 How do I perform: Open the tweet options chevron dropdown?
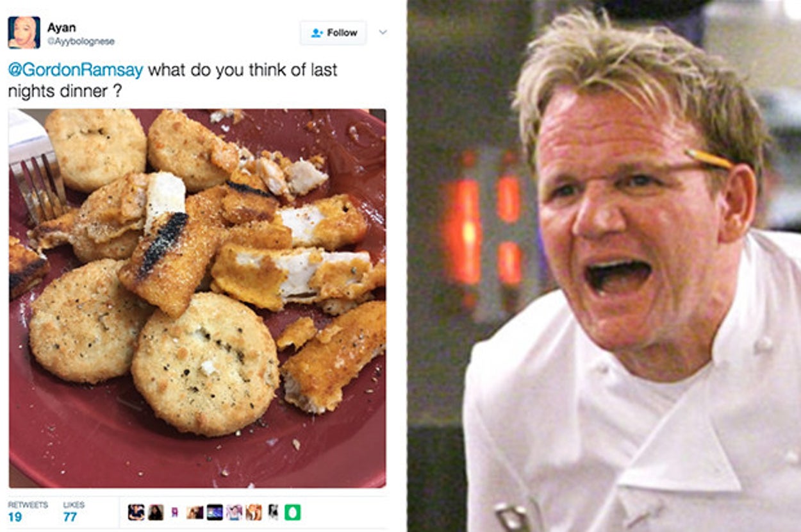tap(383, 32)
